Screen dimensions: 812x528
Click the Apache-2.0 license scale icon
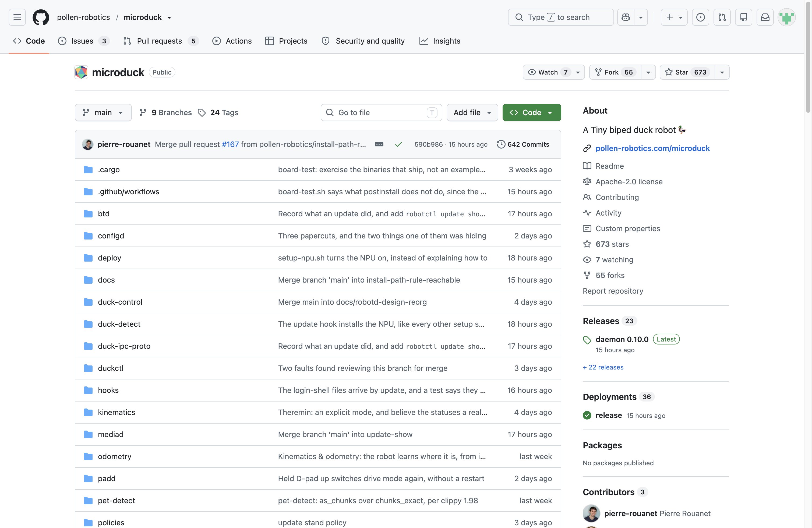coord(587,182)
